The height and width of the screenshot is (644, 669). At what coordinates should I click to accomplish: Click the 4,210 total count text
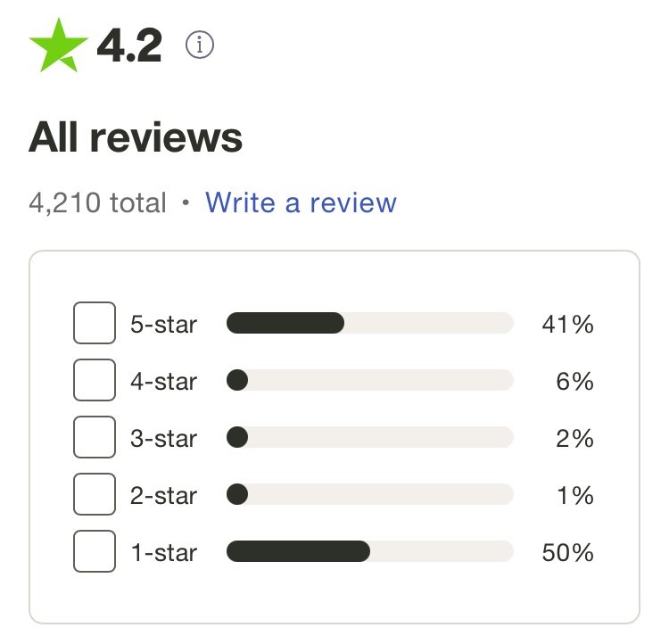tap(97, 202)
